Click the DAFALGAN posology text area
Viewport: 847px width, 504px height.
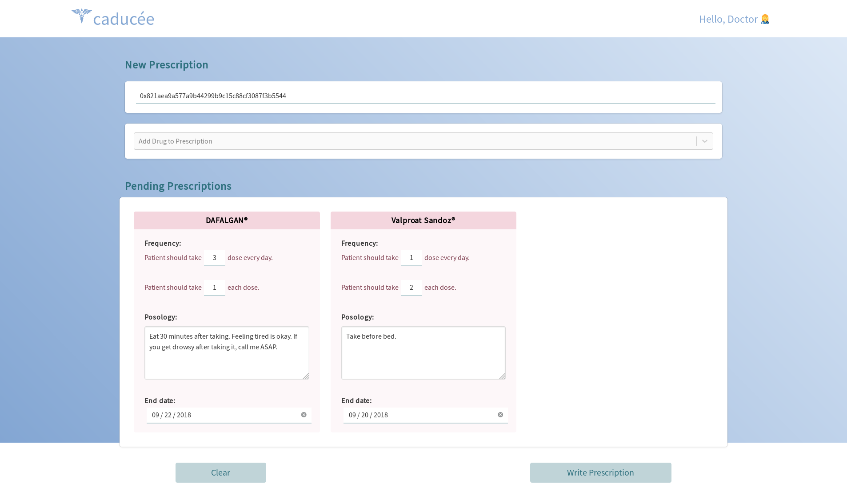[227, 353]
